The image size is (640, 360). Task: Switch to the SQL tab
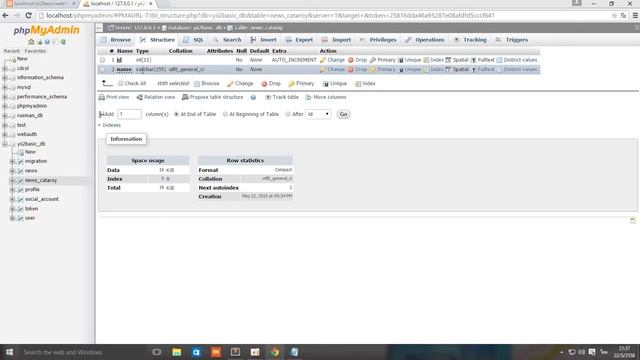click(x=193, y=40)
